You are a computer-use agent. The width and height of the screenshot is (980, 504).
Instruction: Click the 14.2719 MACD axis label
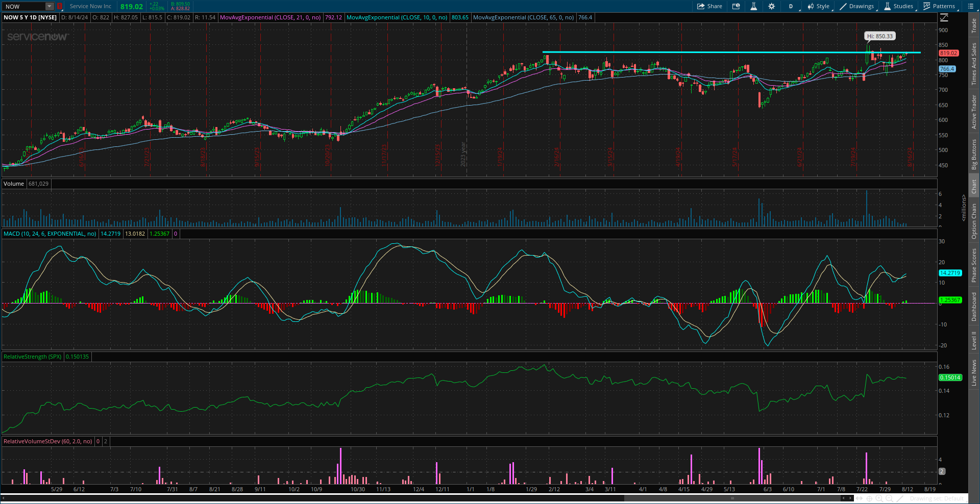pyautogui.click(x=950, y=273)
